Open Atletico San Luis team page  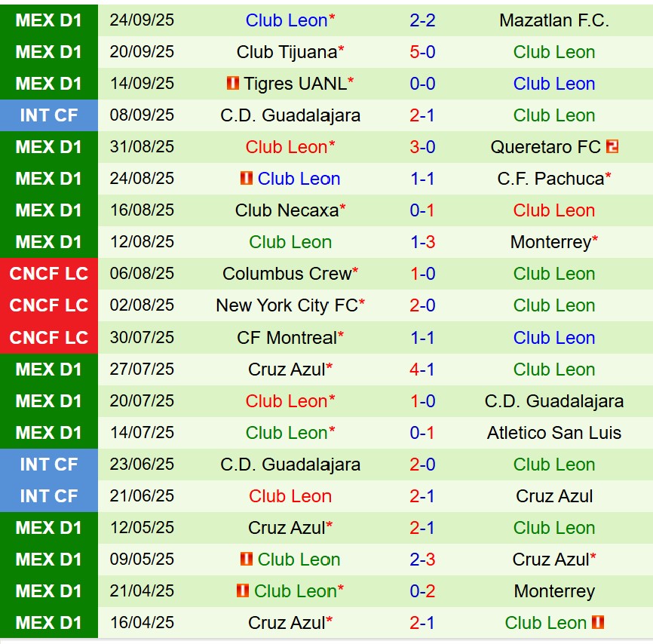click(553, 433)
